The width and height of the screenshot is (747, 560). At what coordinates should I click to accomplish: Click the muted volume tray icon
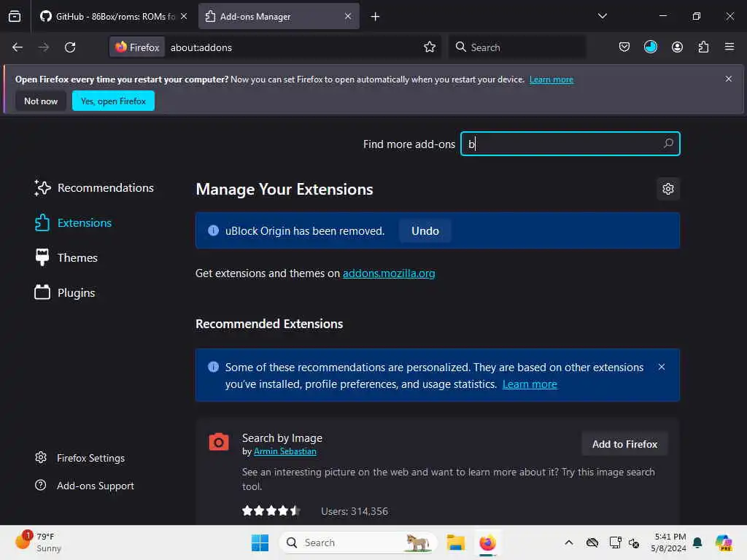pyautogui.click(x=634, y=542)
